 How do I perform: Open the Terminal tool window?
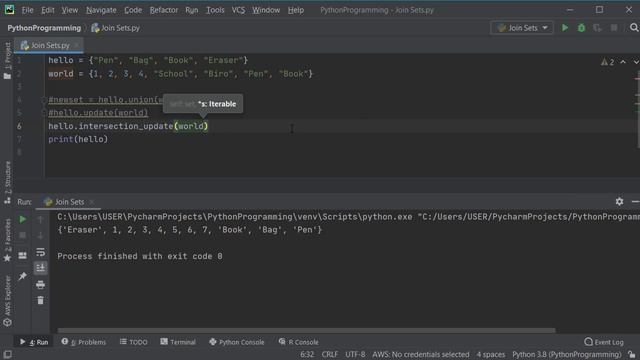coord(178,342)
